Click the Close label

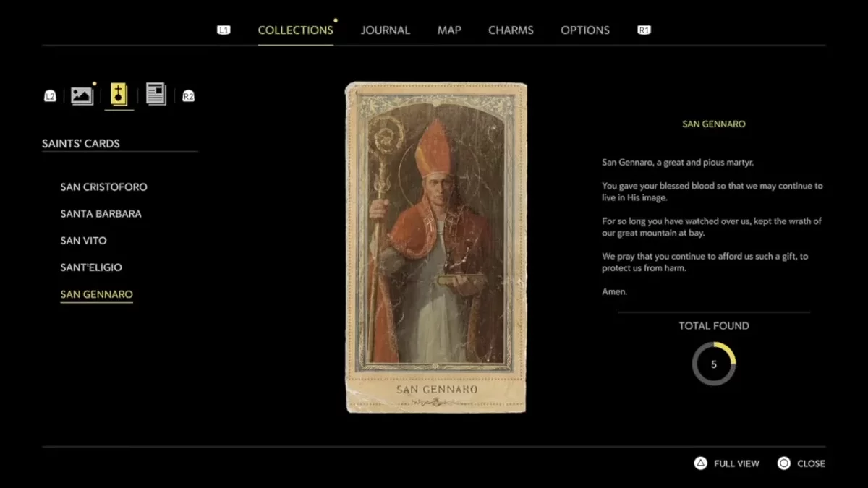point(811,463)
